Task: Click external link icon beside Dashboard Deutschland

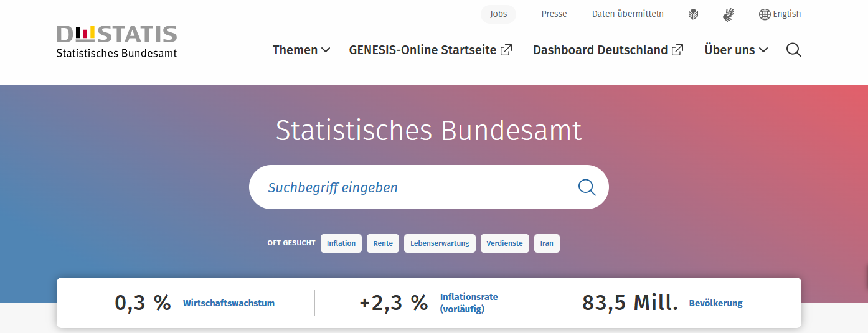Action: click(677, 50)
